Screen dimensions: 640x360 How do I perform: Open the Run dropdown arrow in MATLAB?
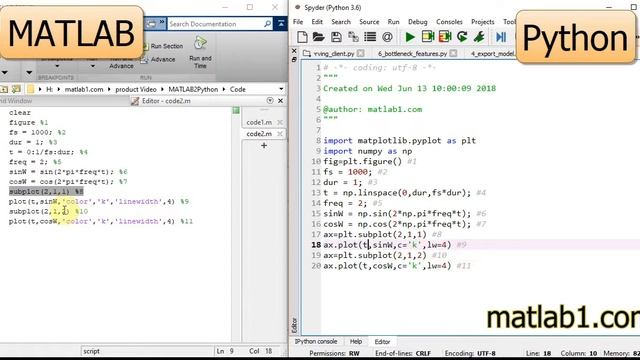(93, 66)
